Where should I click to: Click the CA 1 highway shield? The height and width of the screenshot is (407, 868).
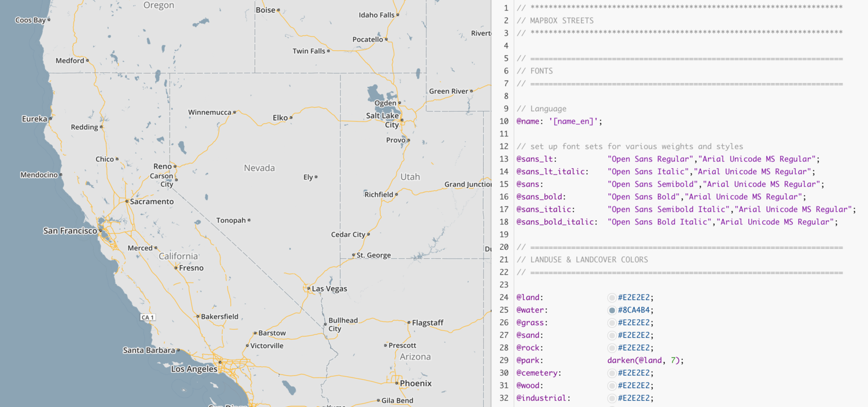pyautogui.click(x=148, y=317)
